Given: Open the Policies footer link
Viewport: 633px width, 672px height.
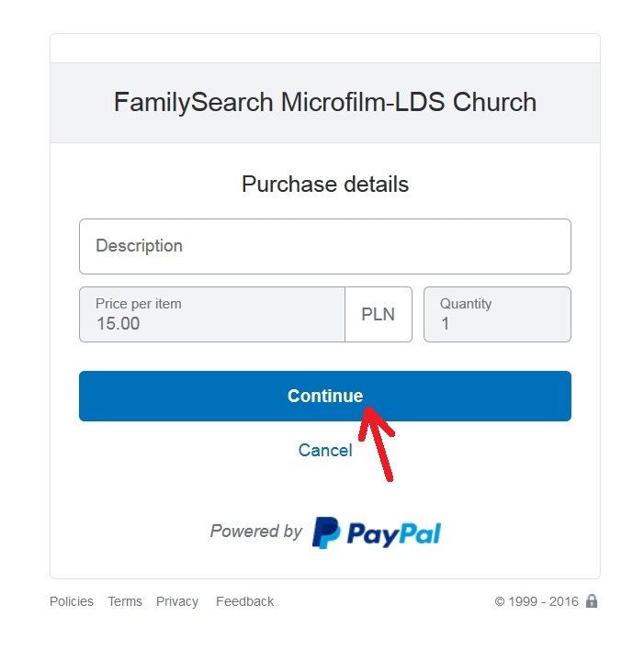Looking at the screenshot, I should pos(72,601).
